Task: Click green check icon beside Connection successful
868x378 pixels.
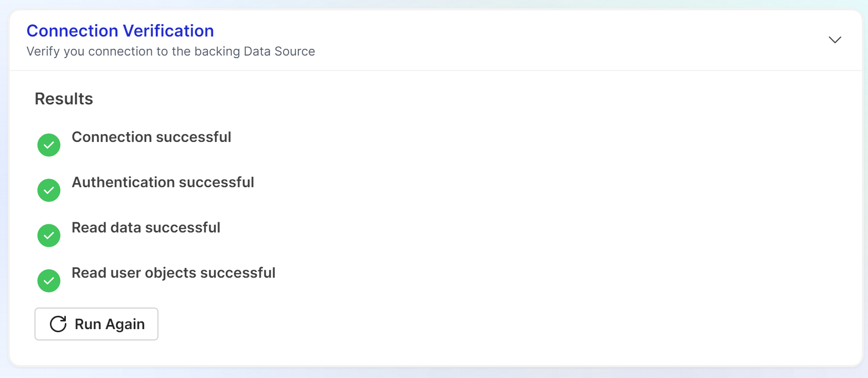Action: (49, 145)
